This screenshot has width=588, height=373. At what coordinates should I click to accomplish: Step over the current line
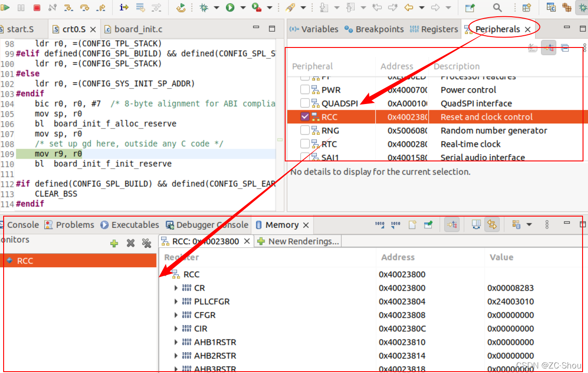85,7
